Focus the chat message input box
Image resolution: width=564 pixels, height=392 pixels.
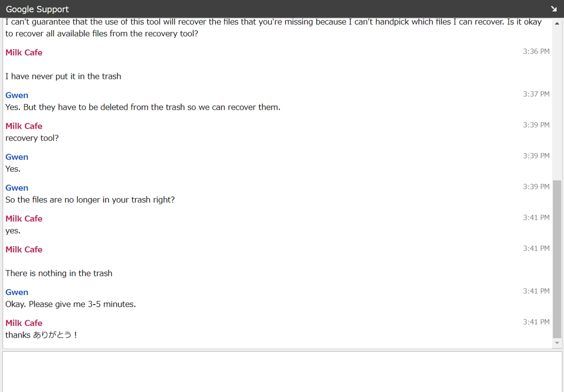pyautogui.click(x=282, y=372)
